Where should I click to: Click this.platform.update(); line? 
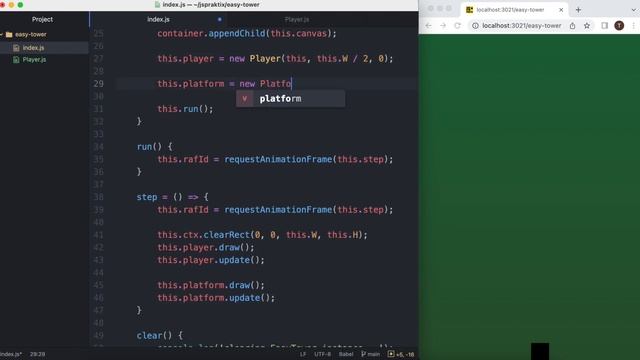point(216,298)
